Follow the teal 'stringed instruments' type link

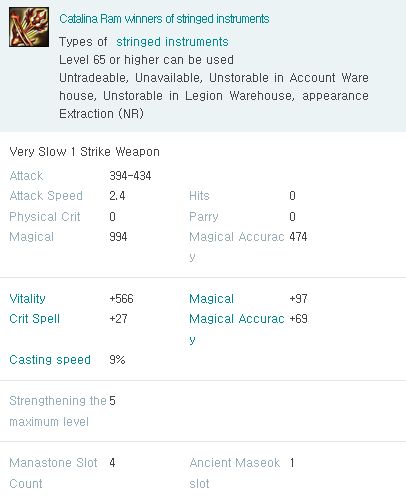(x=172, y=42)
